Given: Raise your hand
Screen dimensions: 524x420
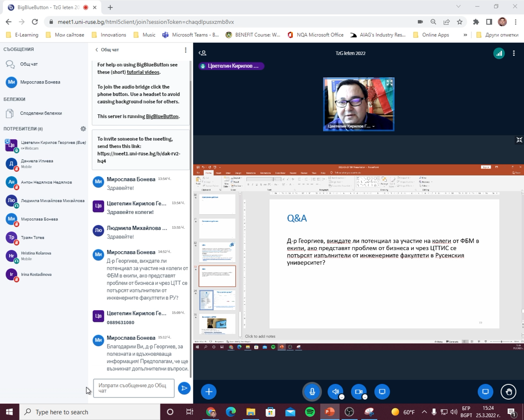Looking at the screenshot, I should tap(508, 392).
